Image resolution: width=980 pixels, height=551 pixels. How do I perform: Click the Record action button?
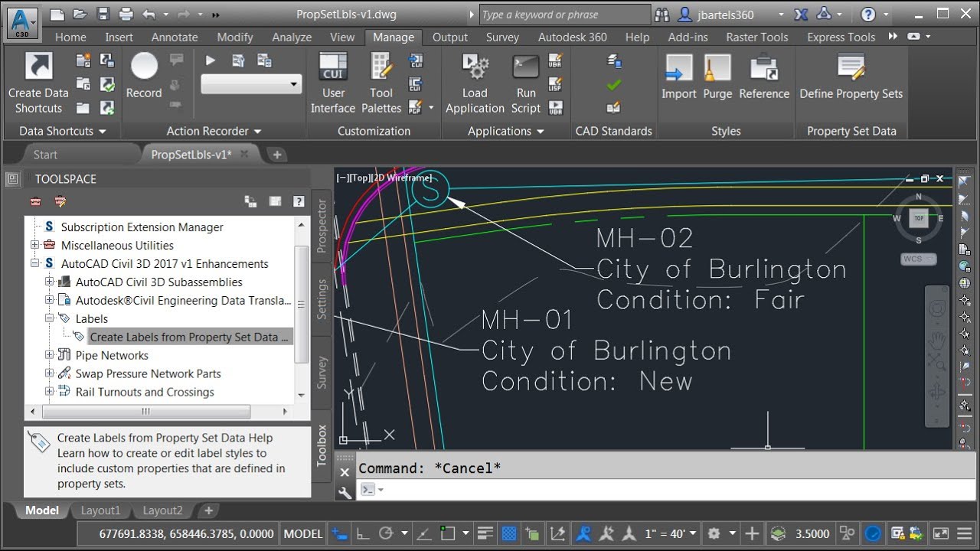click(144, 67)
